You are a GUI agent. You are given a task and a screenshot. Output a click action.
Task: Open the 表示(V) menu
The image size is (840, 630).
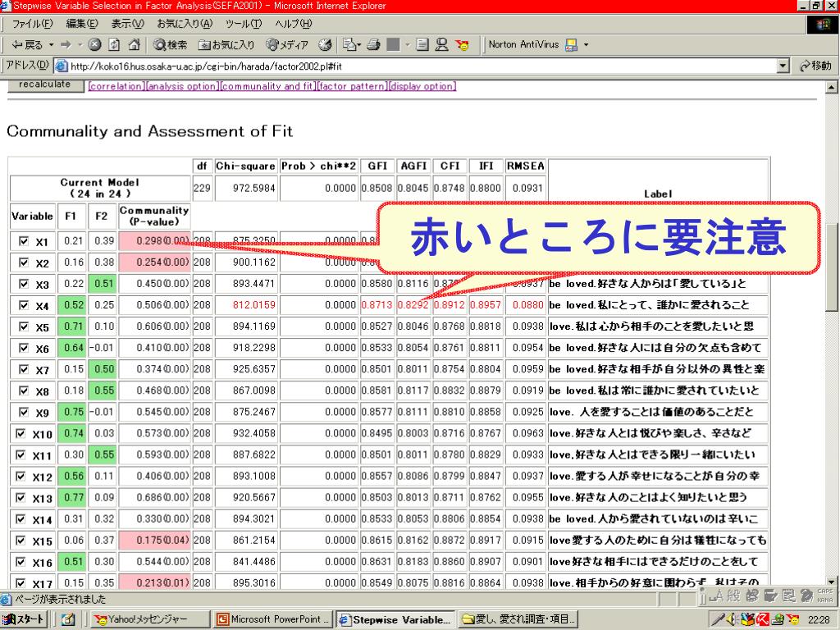click(127, 24)
